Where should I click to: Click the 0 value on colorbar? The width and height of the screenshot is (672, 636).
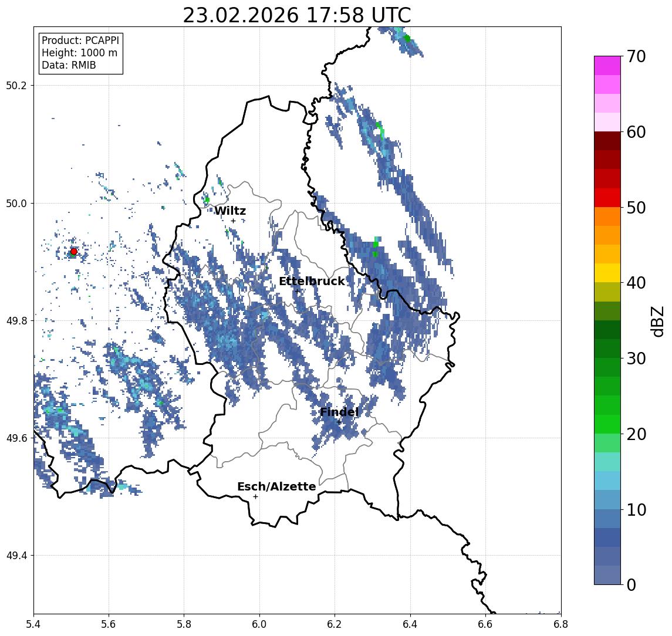click(632, 584)
